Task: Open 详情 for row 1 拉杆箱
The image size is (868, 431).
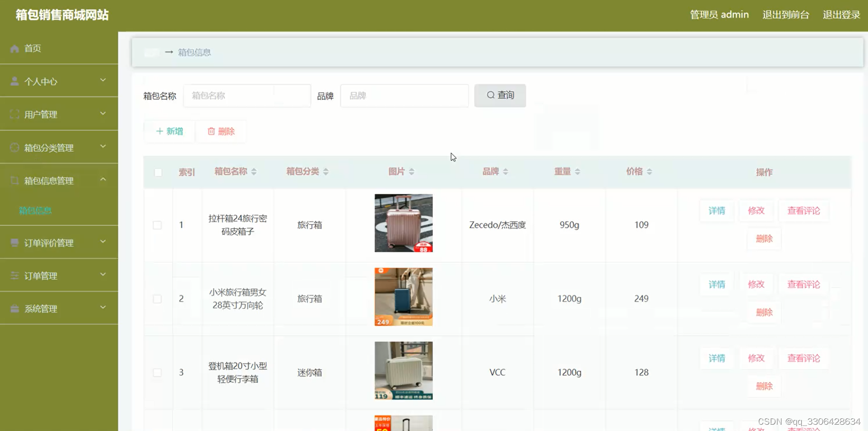Action: (x=717, y=211)
